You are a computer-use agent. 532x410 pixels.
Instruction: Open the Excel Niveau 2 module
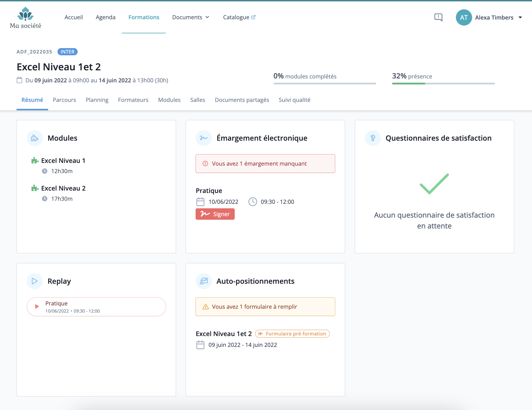pos(63,188)
